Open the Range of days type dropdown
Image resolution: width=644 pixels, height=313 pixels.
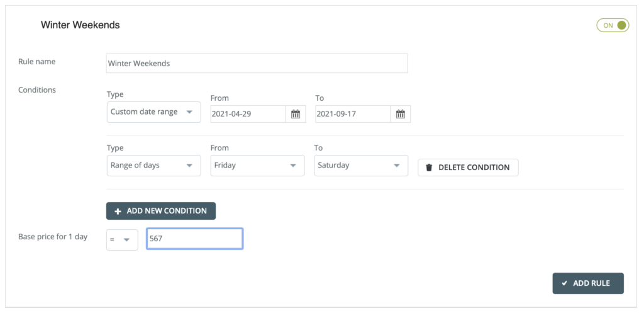153,166
